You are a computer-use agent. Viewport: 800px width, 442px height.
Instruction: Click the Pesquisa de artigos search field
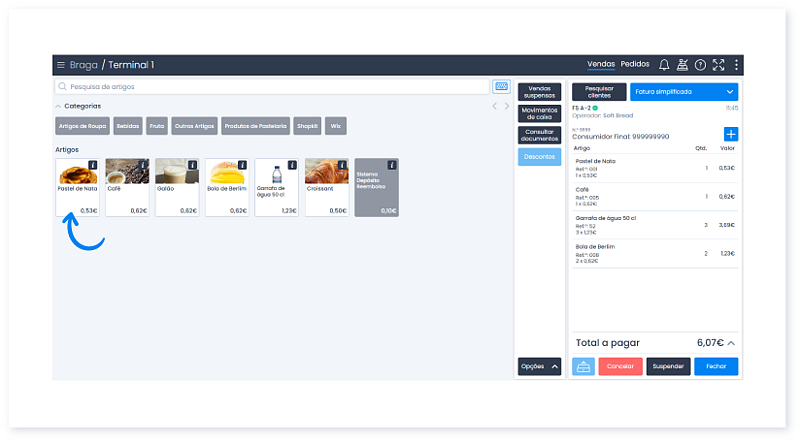coord(270,87)
